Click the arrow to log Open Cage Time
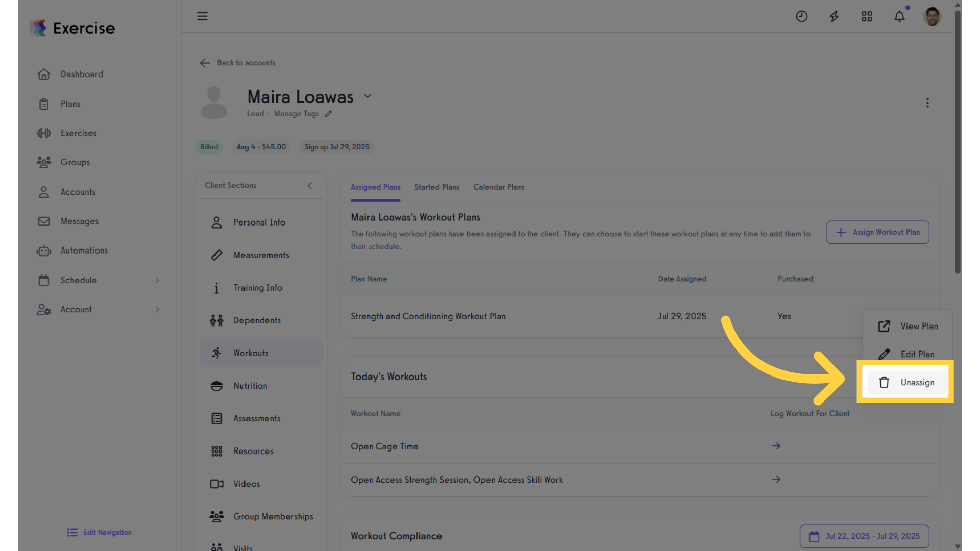The height and width of the screenshot is (551, 980). tap(776, 446)
